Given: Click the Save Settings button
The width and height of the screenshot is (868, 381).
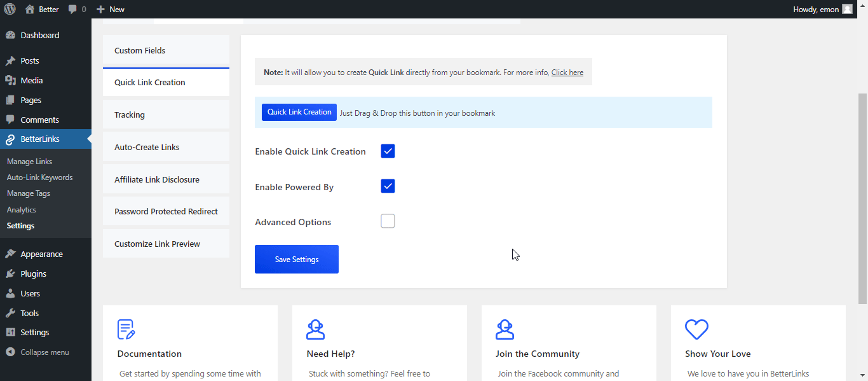Looking at the screenshot, I should click(x=296, y=259).
